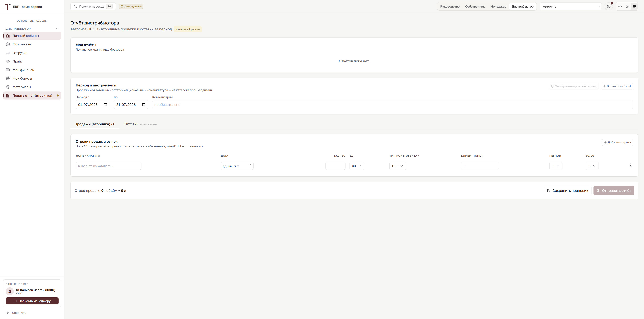Switch to dark theme moon icon
This screenshot has width=644, height=319.
(627, 7)
